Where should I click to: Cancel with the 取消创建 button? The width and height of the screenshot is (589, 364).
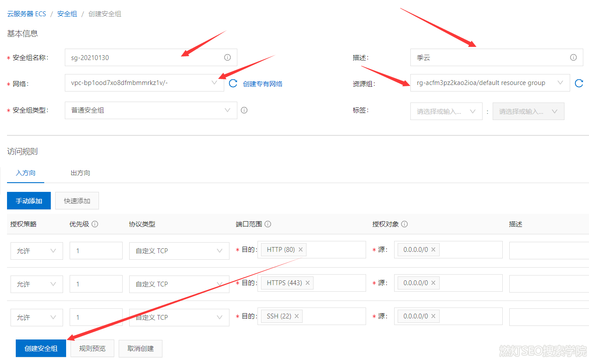141,348
